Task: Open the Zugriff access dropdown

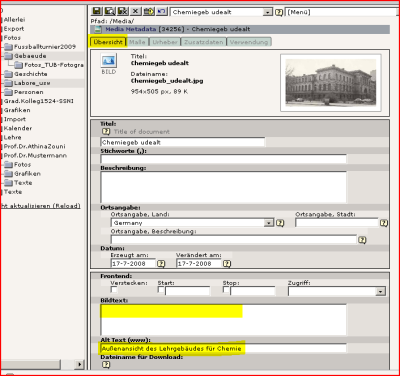Action: click(380, 291)
